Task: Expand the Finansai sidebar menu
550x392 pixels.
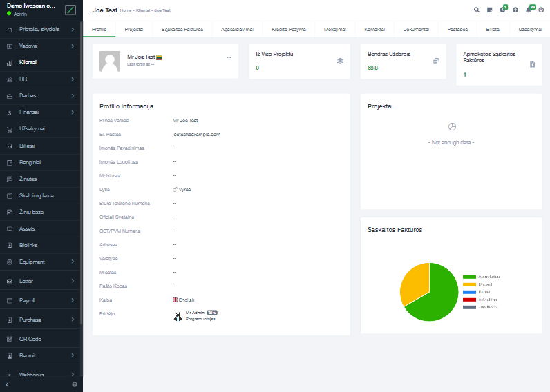Action: pyautogui.click(x=41, y=112)
